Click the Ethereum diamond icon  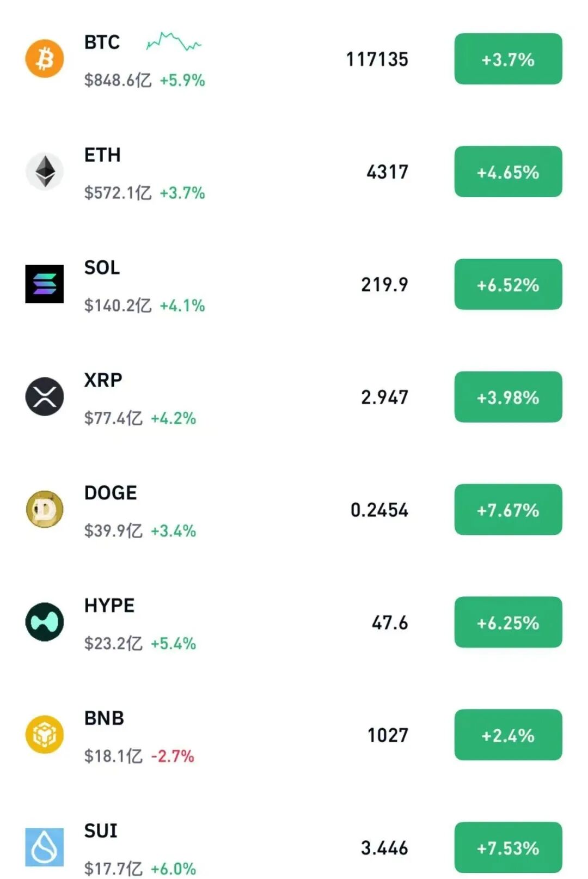coord(45,171)
